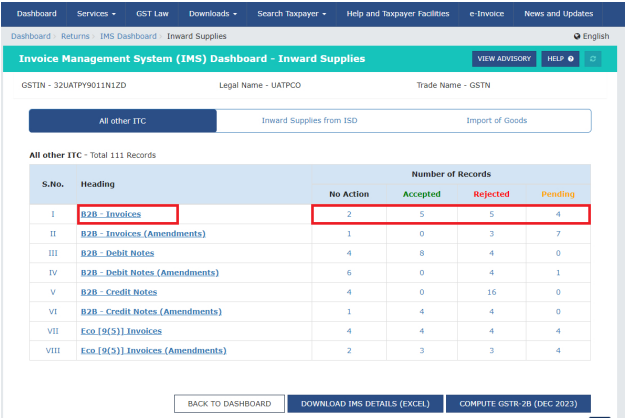Click the Rejected column header

[x=491, y=194]
